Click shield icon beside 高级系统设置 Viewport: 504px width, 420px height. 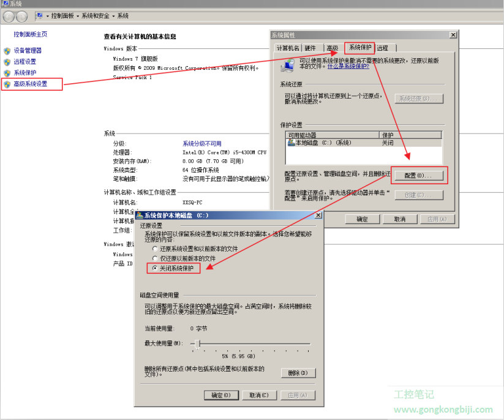[x=7, y=84]
